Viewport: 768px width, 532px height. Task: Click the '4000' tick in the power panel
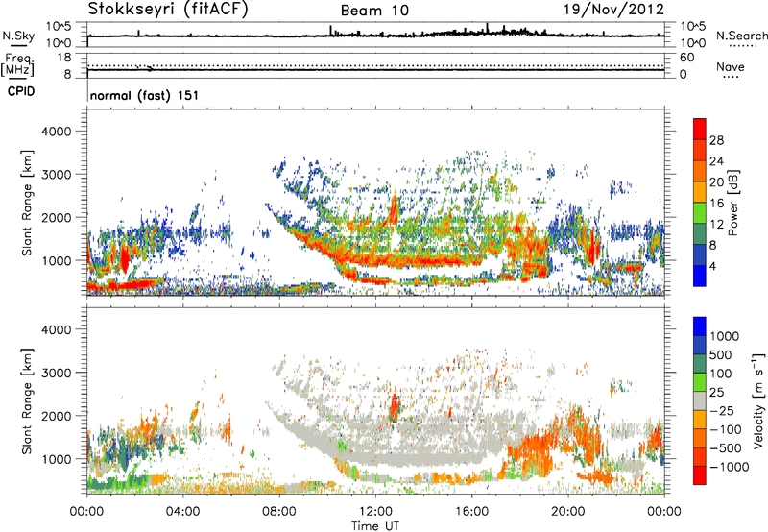[56, 132]
